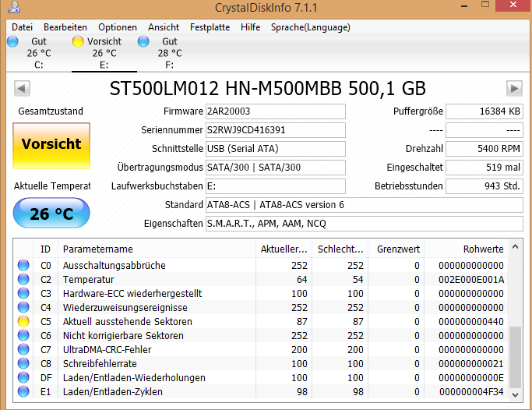Click blue status dot of C6 row
This screenshot has height=410, width=532.
click(x=23, y=335)
